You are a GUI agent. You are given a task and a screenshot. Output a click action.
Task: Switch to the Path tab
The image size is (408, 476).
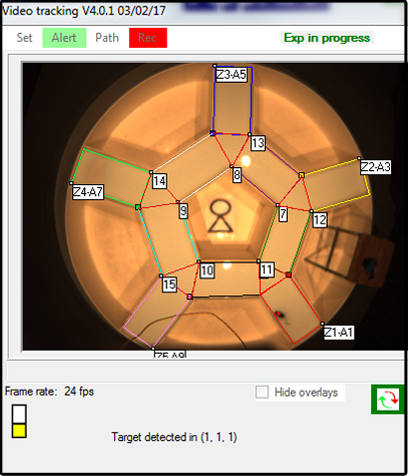point(107,38)
